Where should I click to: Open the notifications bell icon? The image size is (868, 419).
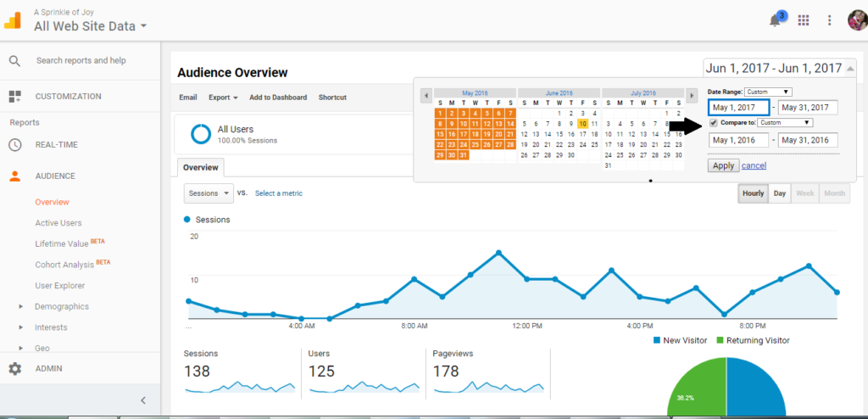[x=775, y=20]
